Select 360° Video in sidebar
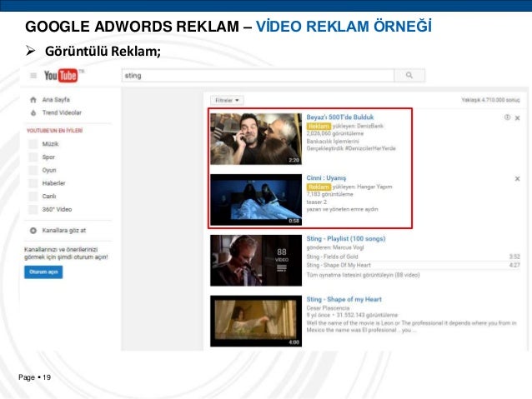The width and height of the screenshot is (532, 399). point(57,210)
